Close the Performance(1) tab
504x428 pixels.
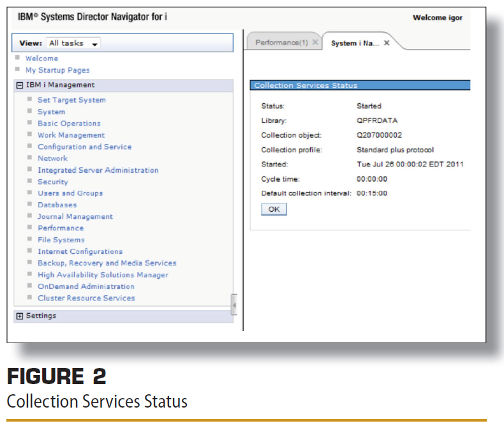[x=315, y=42]
